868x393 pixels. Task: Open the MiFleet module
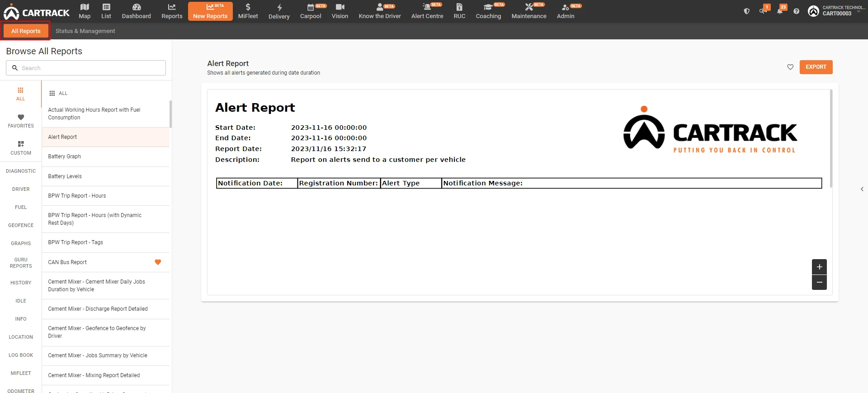tap(248, 11)
